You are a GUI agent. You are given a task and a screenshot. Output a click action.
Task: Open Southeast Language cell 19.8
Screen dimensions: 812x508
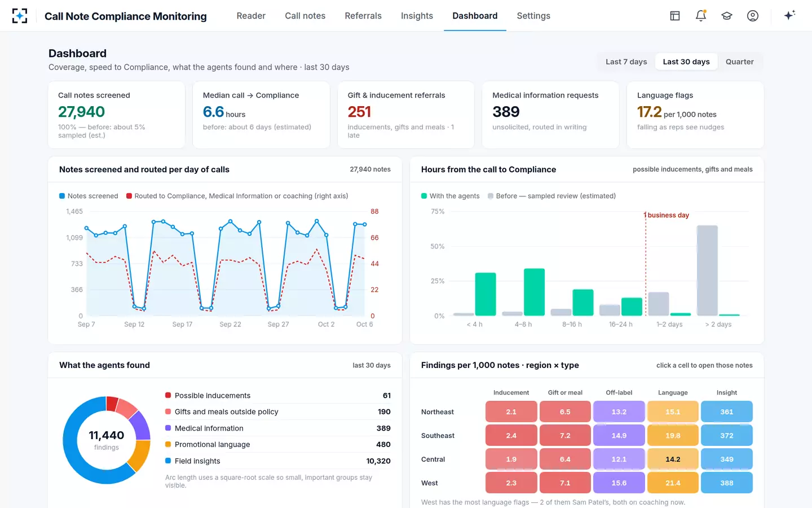pyautogui.click(x=673, y=435)
